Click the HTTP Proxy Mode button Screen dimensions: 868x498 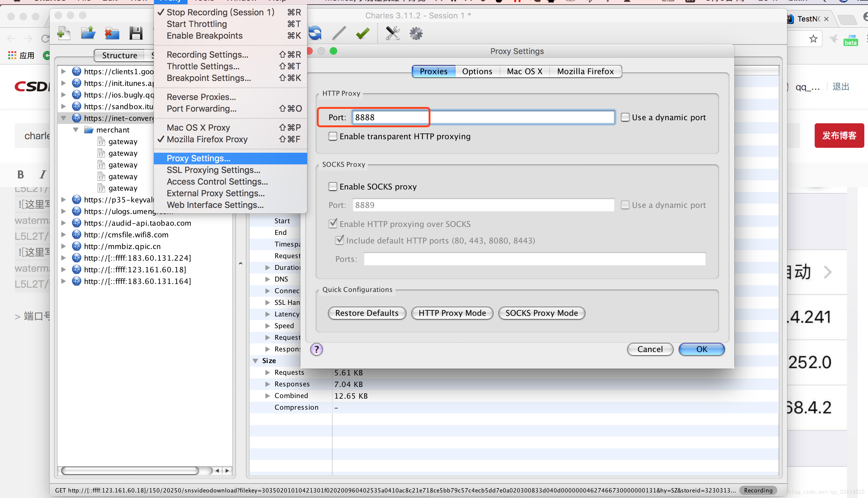452,313
